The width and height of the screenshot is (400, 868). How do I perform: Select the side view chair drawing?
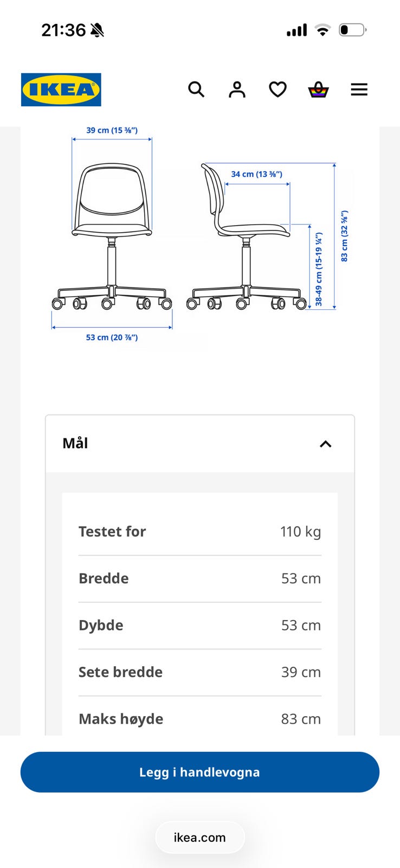pos(247,236)
